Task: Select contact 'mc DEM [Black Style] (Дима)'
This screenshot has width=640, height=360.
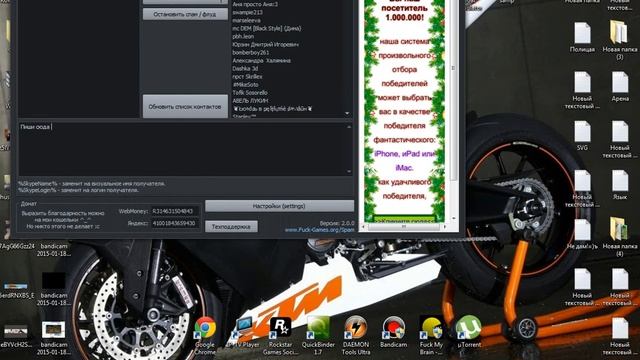Action: (267, 29)
